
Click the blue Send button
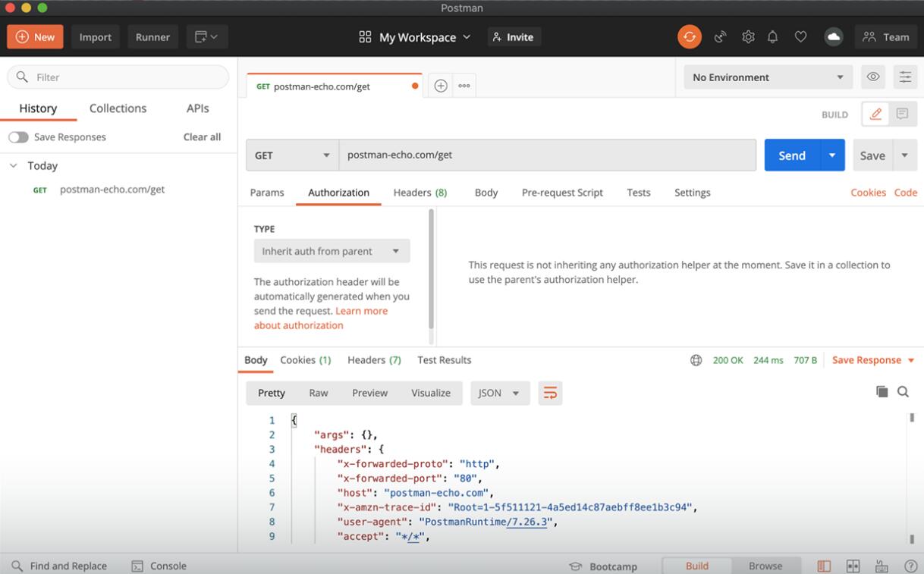(x=792, y=155)
